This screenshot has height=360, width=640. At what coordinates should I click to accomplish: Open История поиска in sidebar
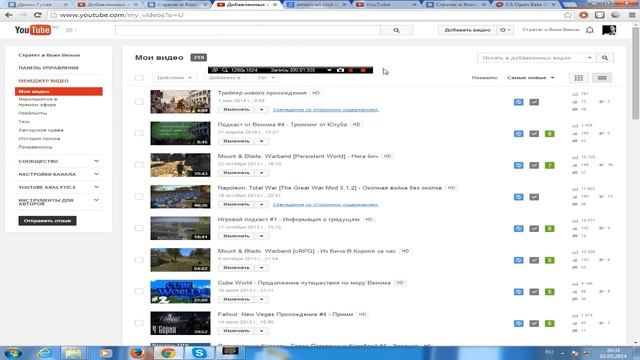(x=39, y=139)
